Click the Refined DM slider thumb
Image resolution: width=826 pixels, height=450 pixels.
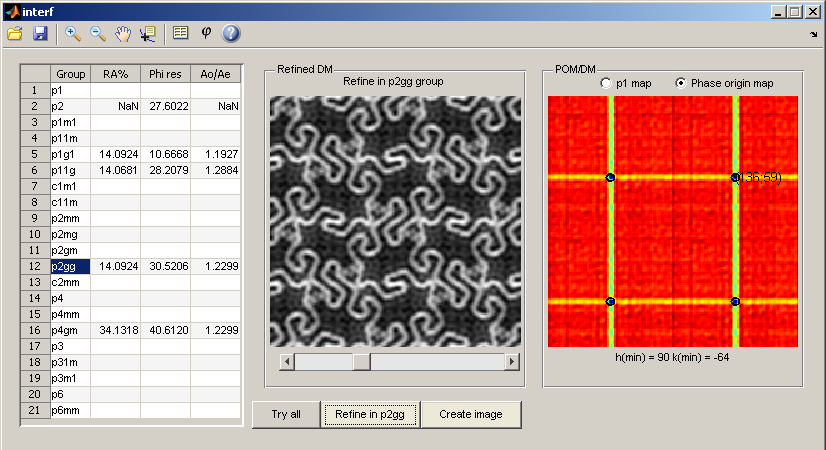pyautogui.click(x=362, y=361)
